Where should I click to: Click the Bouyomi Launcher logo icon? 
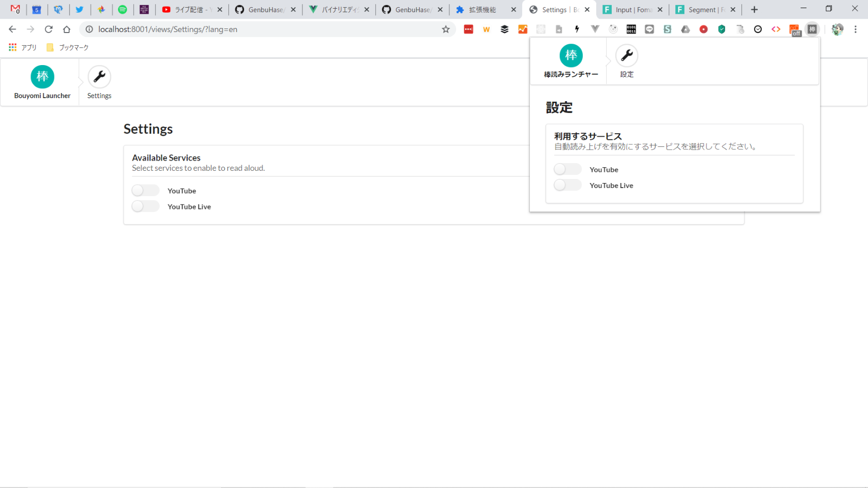42,77
